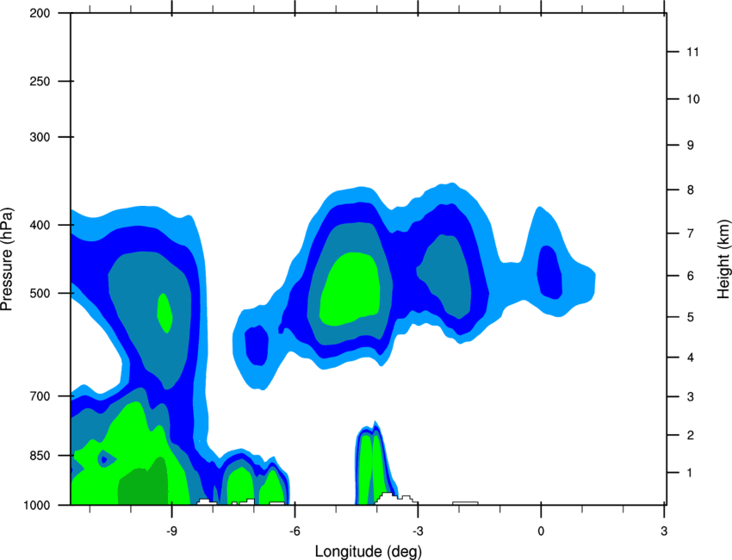
Task: Click the 200 pressure tick label
Action: [40, 13]
